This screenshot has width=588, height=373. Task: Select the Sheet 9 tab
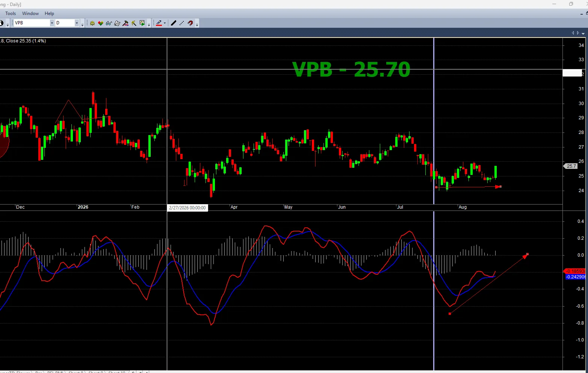point(95,372)
